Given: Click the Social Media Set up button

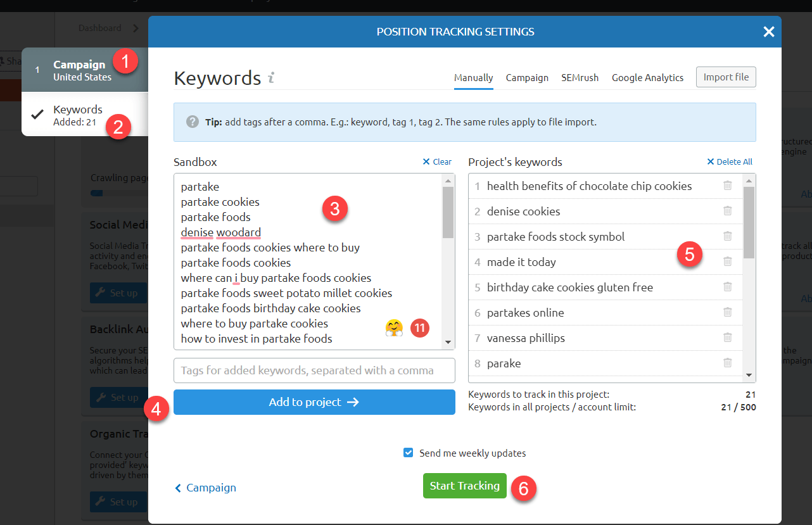Looking at the screenshot, I should (117, 293).
